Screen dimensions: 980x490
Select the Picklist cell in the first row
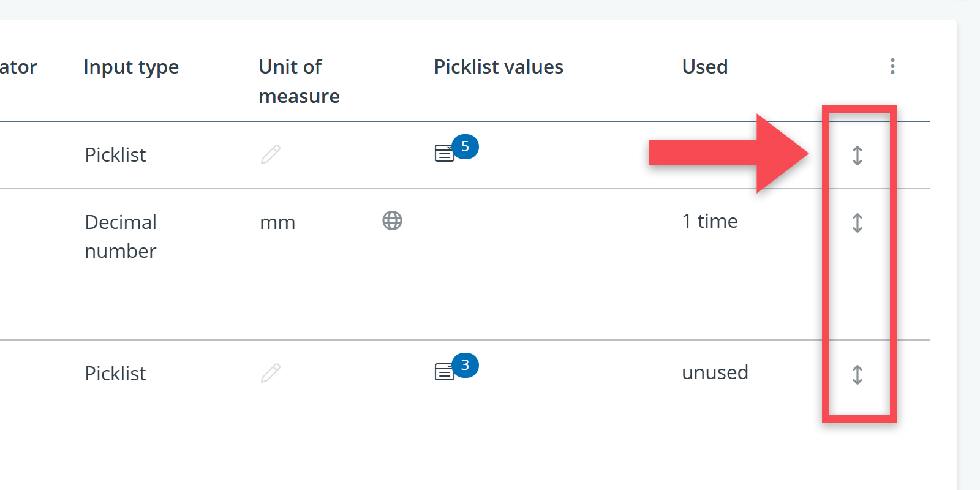(x=115, y=155)
